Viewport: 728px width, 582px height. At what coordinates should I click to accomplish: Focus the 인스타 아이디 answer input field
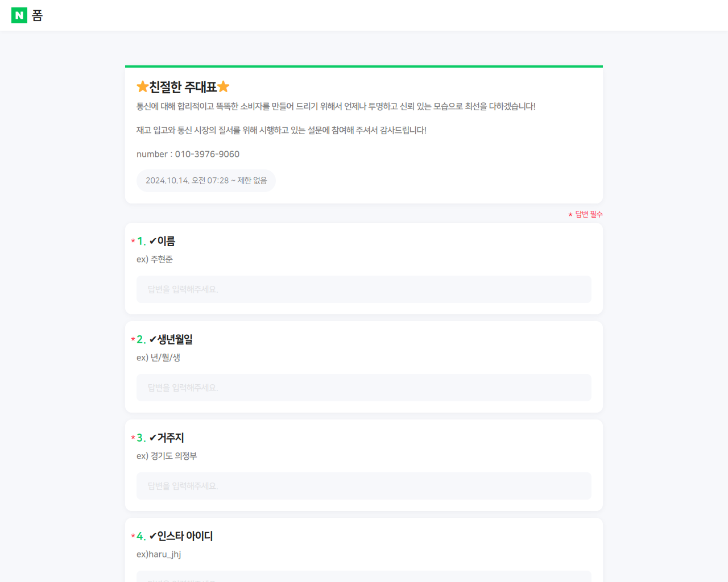pos(364,576)
